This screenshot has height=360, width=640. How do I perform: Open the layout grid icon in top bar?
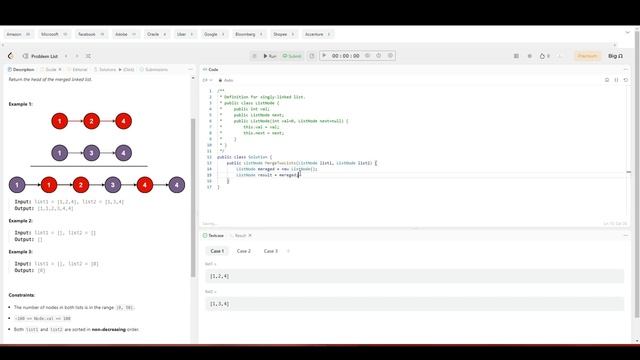[x=516, y=56]
